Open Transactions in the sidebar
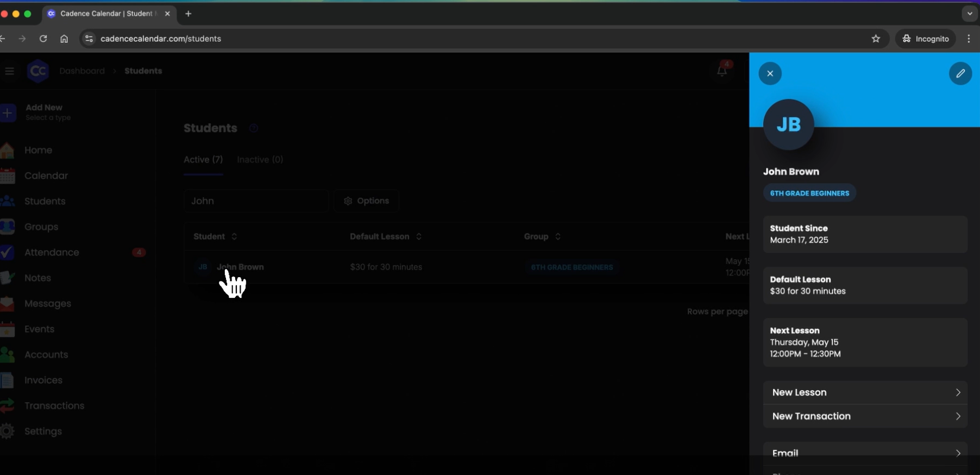This screenshot has width=980, height=475. point(54,405)
